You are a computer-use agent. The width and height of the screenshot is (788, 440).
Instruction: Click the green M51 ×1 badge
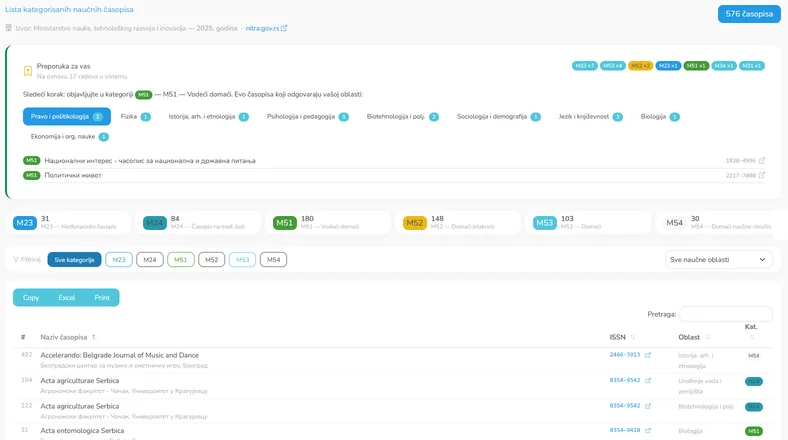(696, 66)
